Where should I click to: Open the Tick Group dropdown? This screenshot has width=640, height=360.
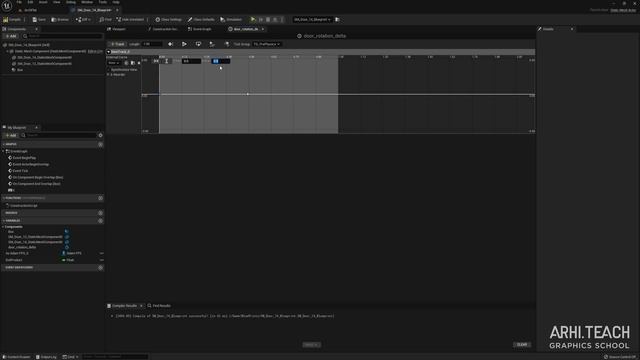point(267,44)
